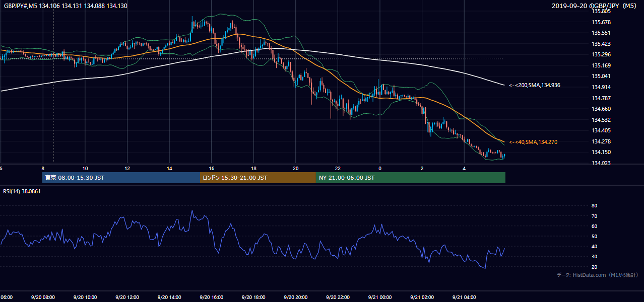Click RSI scale value 50
The image size is (644, 302).
click(594, 236)
